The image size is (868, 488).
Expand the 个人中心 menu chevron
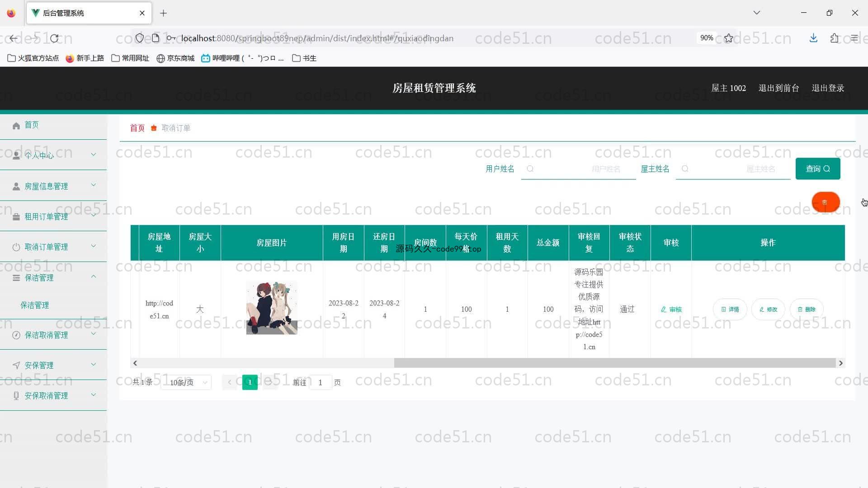[x=94, y=155]
